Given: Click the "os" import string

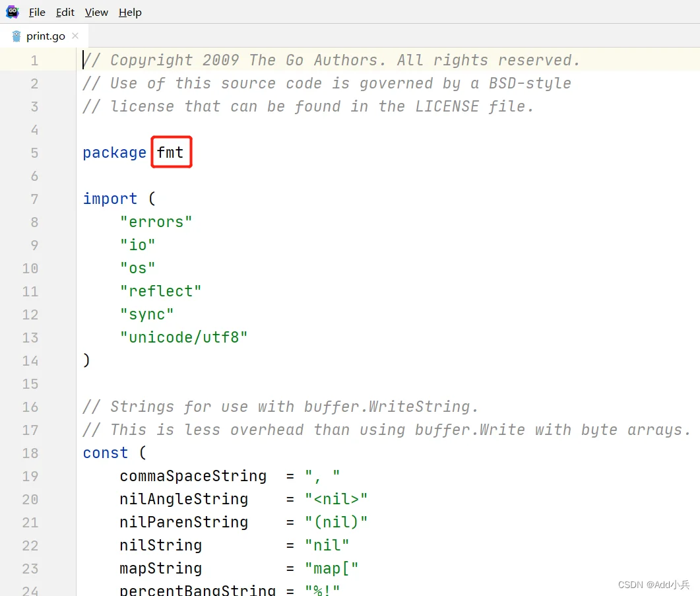Looking at the screenshot, I should (137, 268).
